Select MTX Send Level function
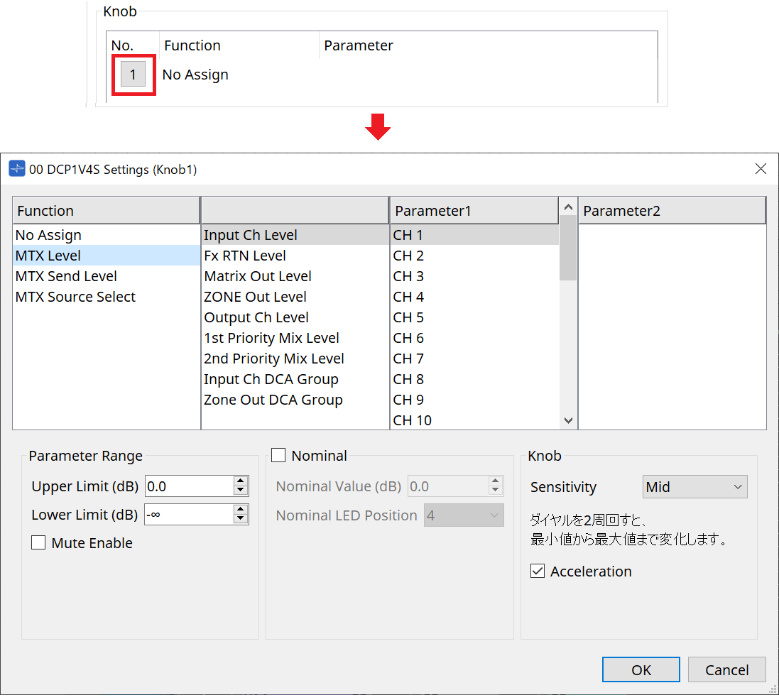Screen dimensions: 779x700 pos(66,276)
